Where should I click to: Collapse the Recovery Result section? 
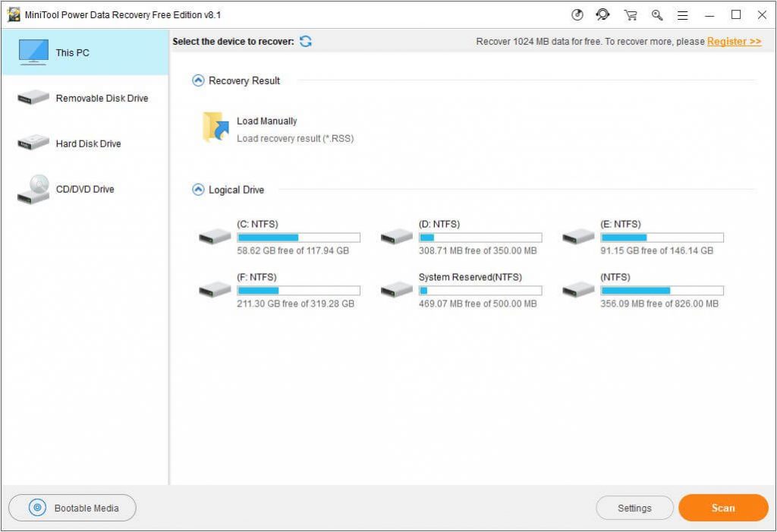pyautogui.click(x=198, y=80)
